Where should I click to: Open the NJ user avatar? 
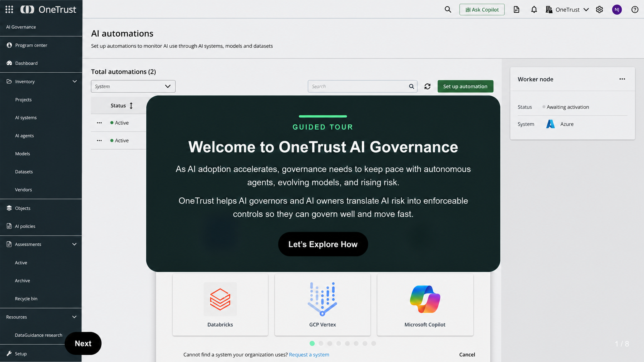(617, 10)
